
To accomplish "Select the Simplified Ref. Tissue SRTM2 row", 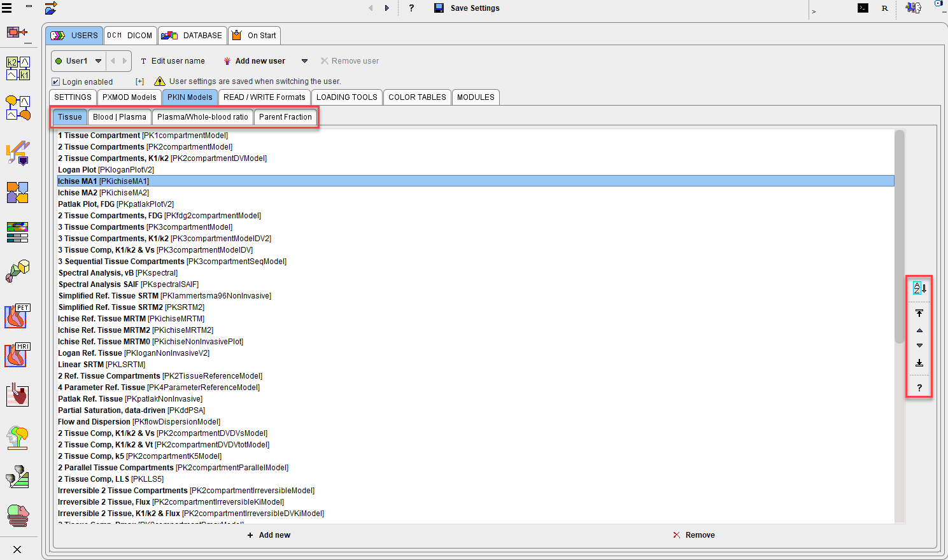I will click(x=476, y=307).
